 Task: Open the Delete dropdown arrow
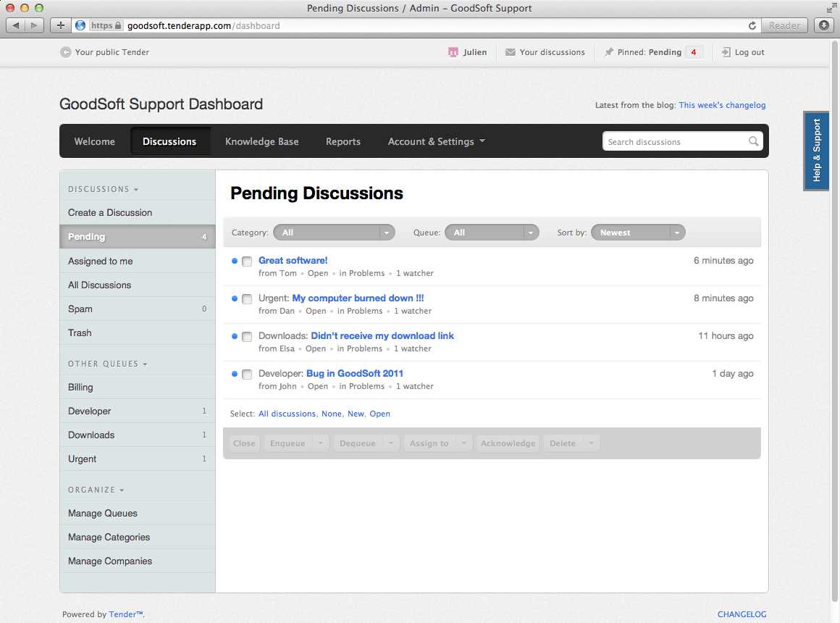coord(592,443)
